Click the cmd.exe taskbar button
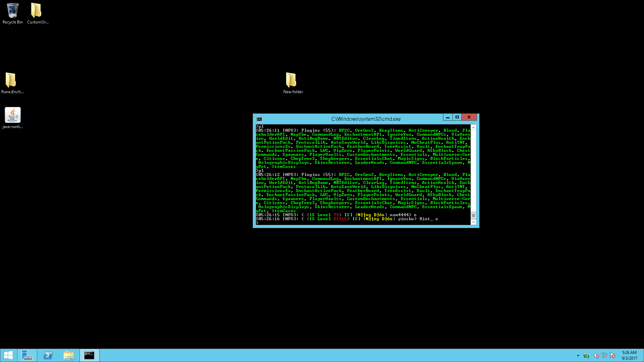644x362 pixels. coord(89,355)
